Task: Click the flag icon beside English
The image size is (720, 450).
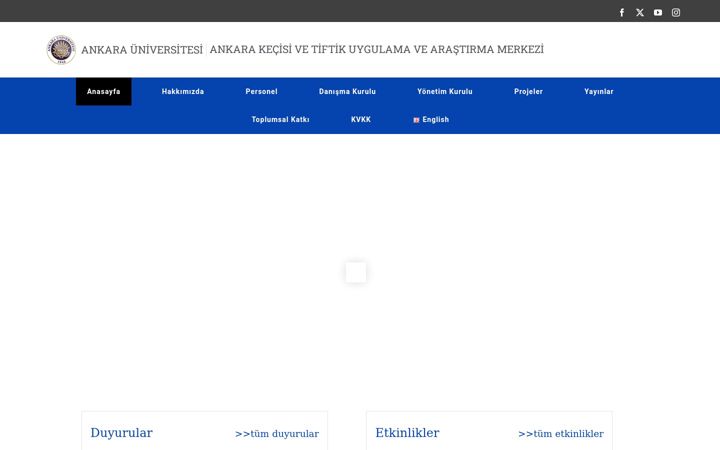Action: point(416,120)
